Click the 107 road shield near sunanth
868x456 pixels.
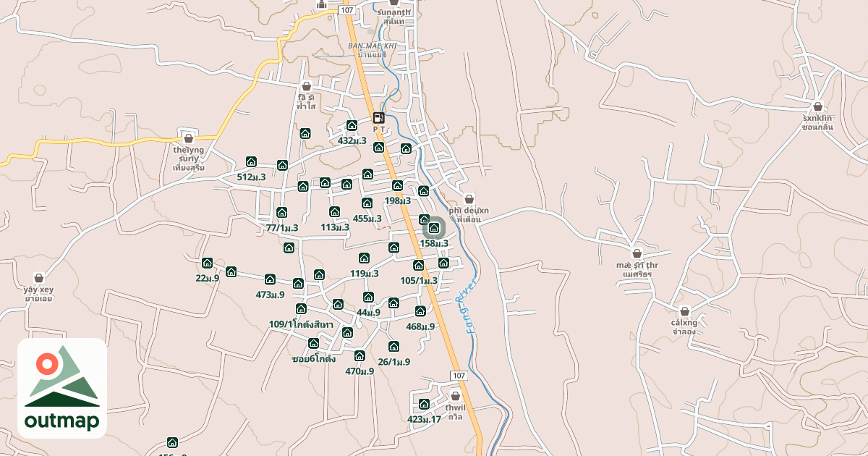(x=346, y=10)
